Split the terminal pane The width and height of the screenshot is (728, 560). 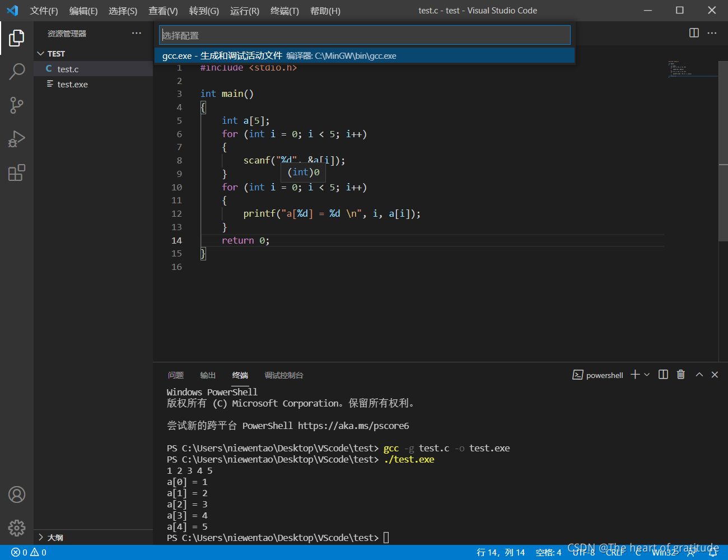[663, 375]
